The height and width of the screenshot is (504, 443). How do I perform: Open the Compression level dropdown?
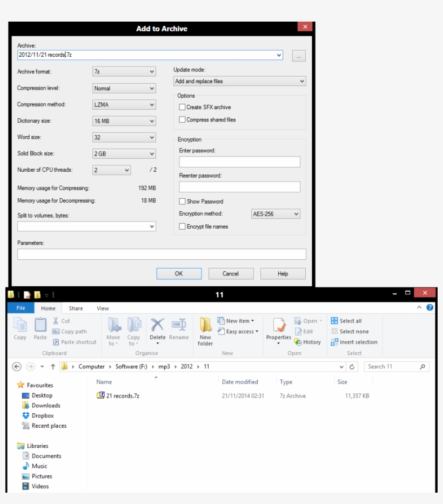124,89
